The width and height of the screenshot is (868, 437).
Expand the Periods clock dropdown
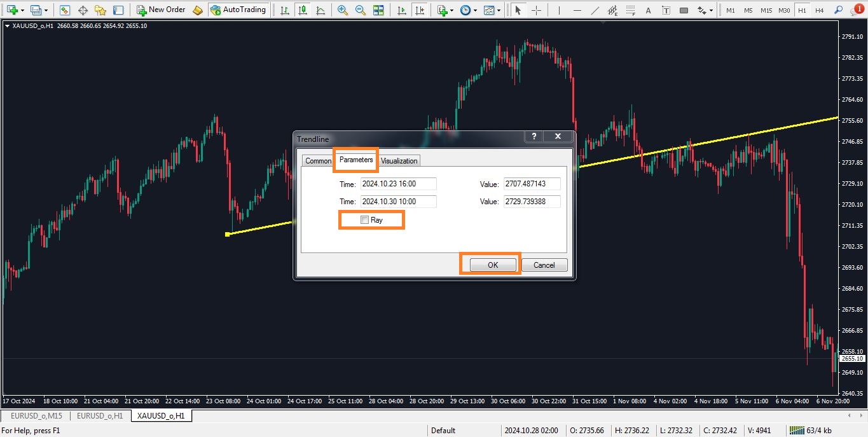coord(474,10)
